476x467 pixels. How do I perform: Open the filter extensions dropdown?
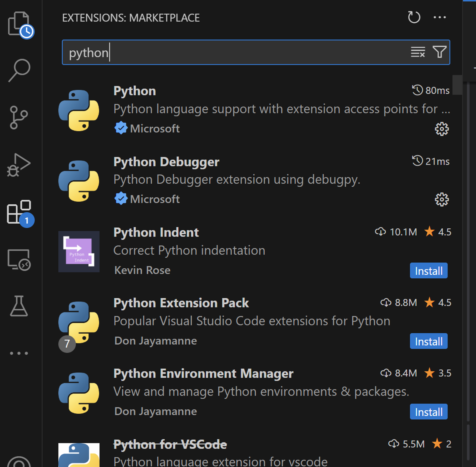pyautogui.click(x=440, y=52)
